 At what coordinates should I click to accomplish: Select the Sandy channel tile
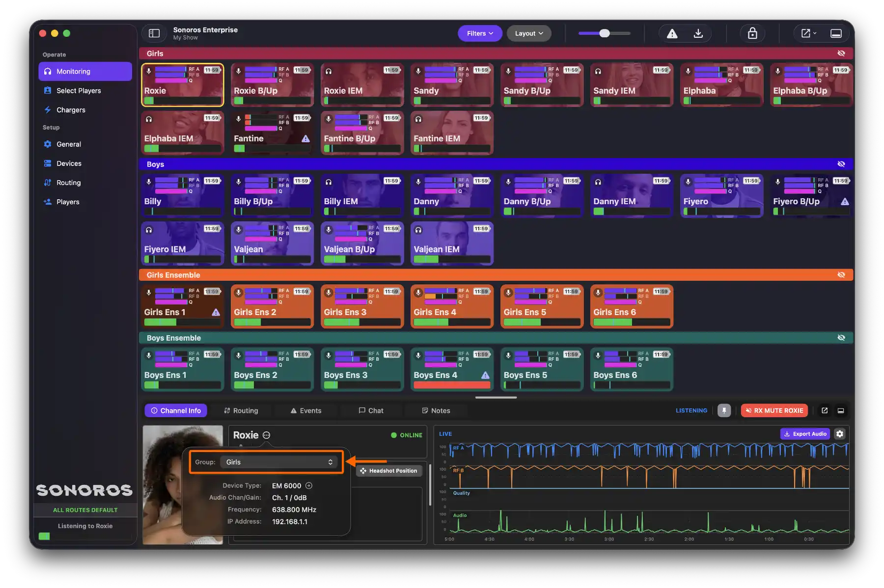point(452,85)
